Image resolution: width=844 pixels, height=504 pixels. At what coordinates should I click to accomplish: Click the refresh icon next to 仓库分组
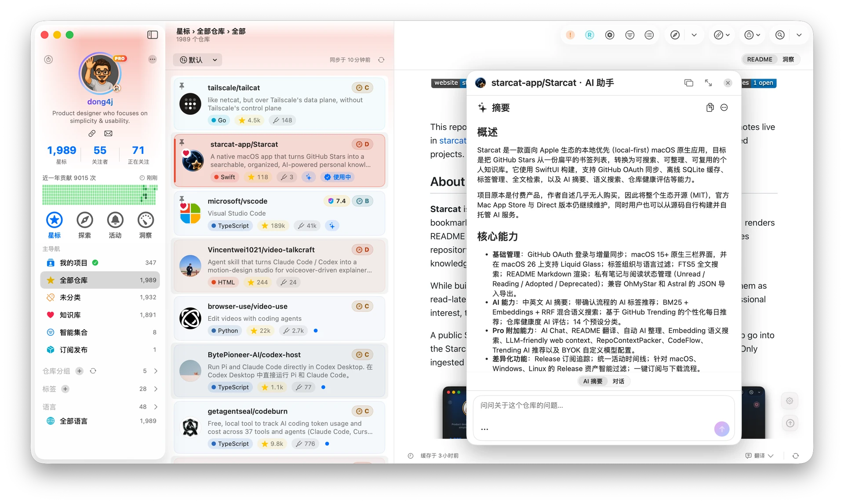tap(93, 371)
